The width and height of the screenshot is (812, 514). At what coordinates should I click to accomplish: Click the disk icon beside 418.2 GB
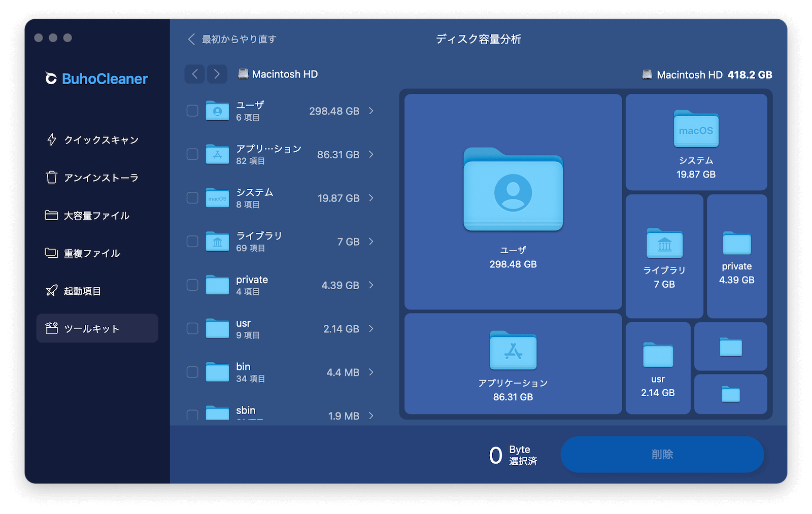(x=647, y=75)
